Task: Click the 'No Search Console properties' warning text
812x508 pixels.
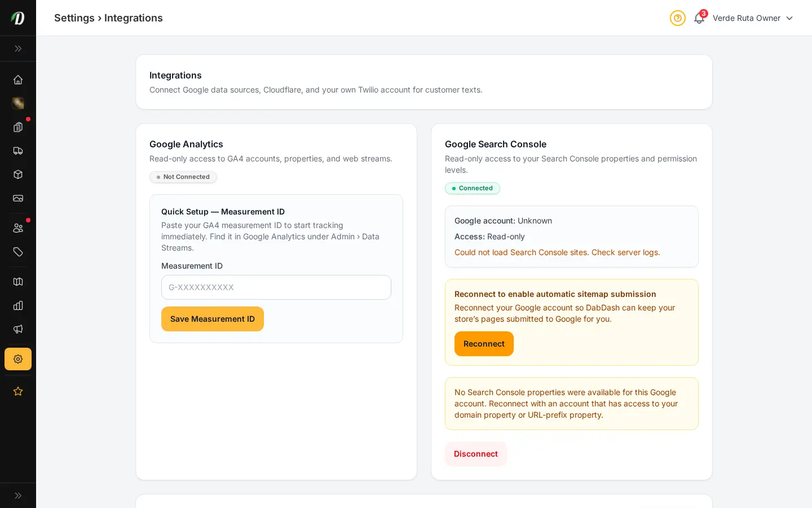Action: click(566, 404)
